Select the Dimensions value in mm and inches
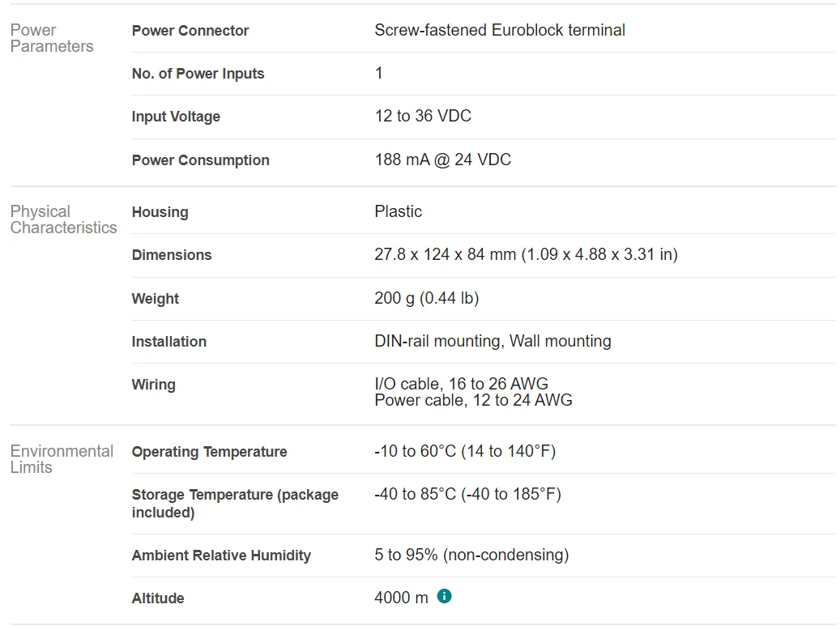 click(x=526, y=255)
